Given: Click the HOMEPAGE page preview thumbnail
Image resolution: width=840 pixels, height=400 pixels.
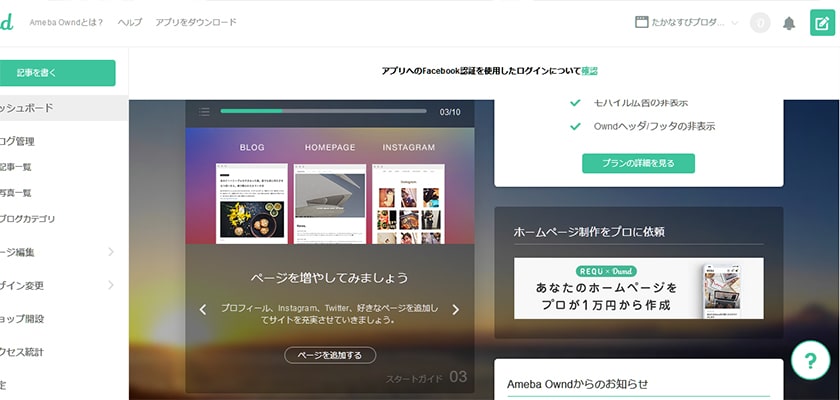Looking at the screenshot, I should point(330,203).
